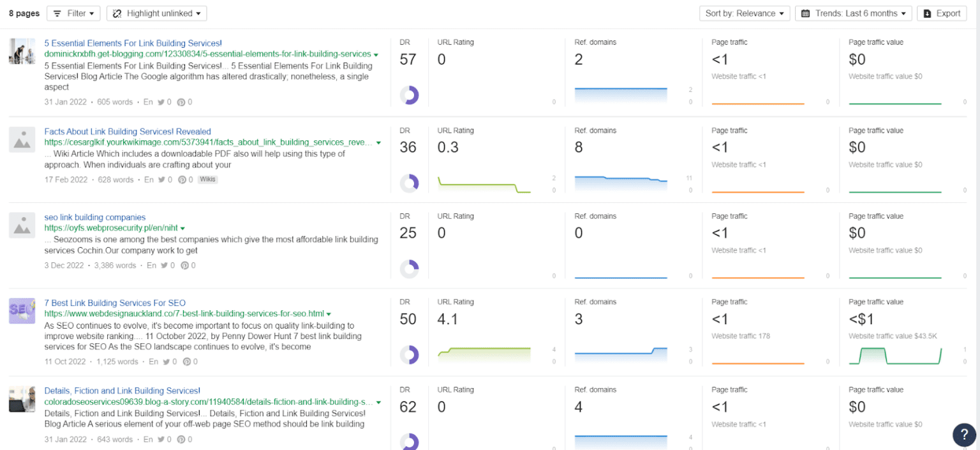Open the help question-mark button
This screenshot has height=450, width=980.
point(964,435)
